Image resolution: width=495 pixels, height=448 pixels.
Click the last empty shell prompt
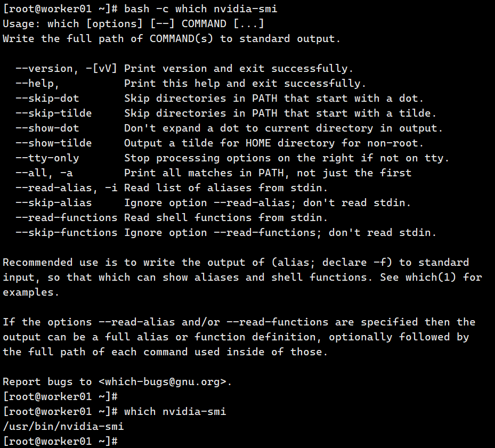pyautogui.click(x=60, y=441)
